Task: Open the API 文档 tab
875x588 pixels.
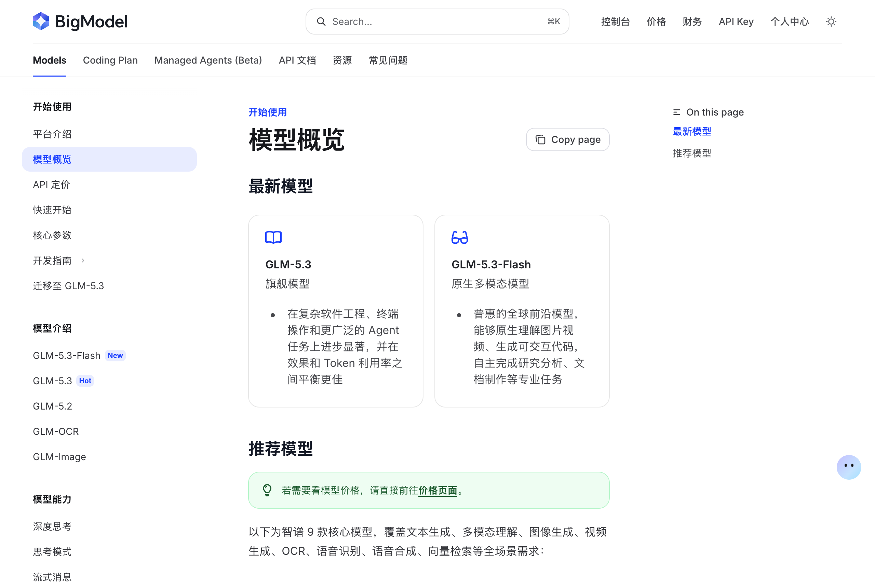Action: pos(297,61)
